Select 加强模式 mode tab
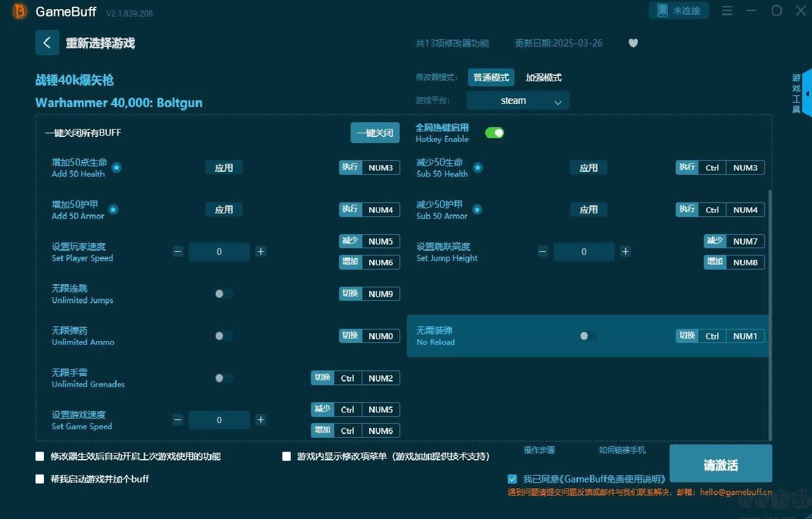812x519 pixels. click(543, 78)
